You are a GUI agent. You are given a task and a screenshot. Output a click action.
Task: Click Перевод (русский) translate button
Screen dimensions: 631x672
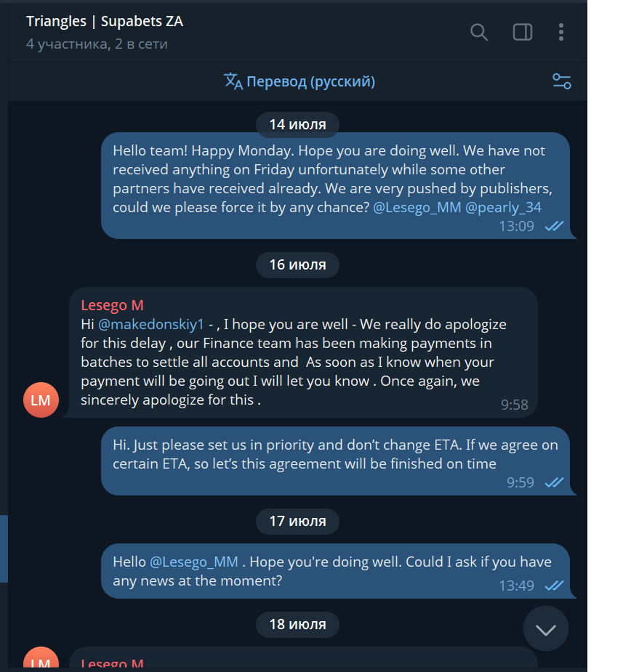310,81
